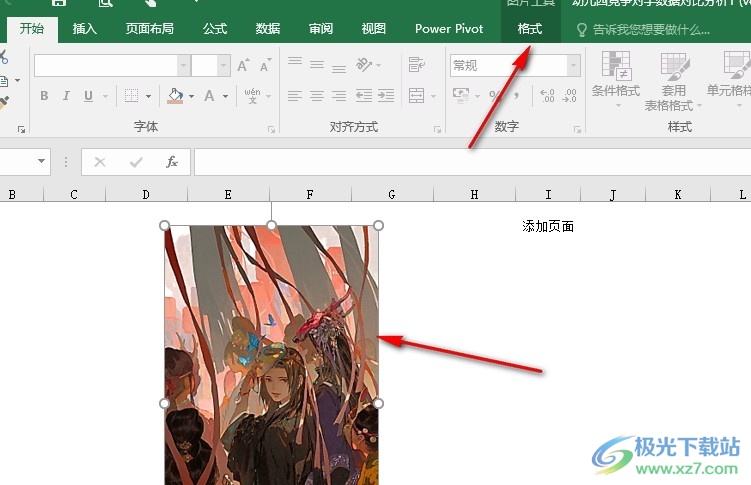
Task: Increase decimal places
Action: tap(547, 95)
